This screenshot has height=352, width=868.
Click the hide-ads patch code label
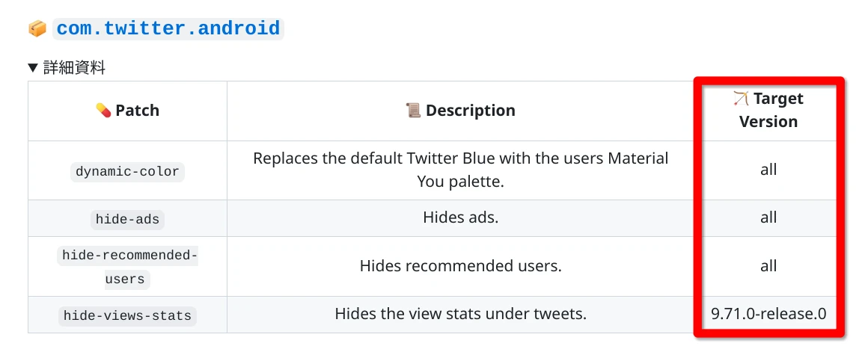(x=128, y=219)
